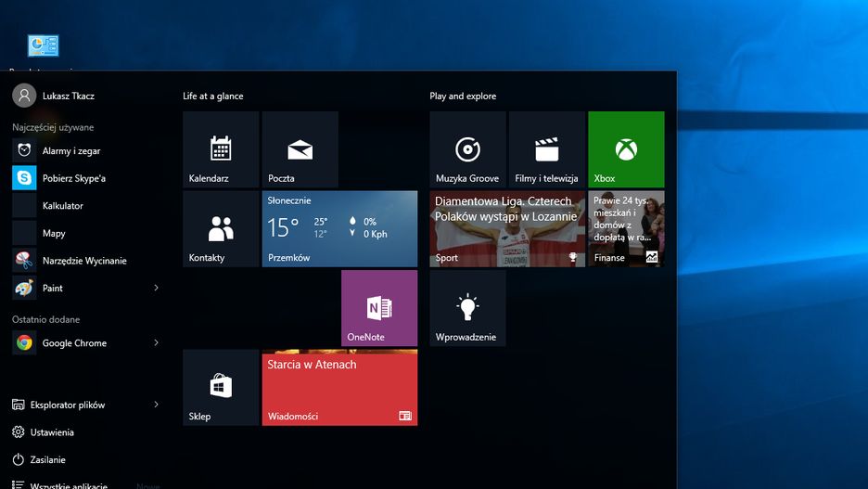868x489 pixels.
Task: Open the Sklep store tile
Action: (x=221, y=387)
